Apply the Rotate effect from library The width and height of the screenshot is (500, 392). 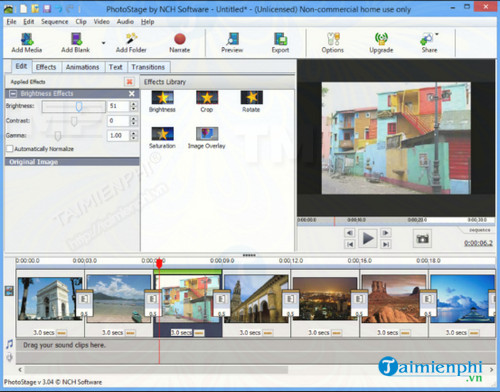point(251,101)
